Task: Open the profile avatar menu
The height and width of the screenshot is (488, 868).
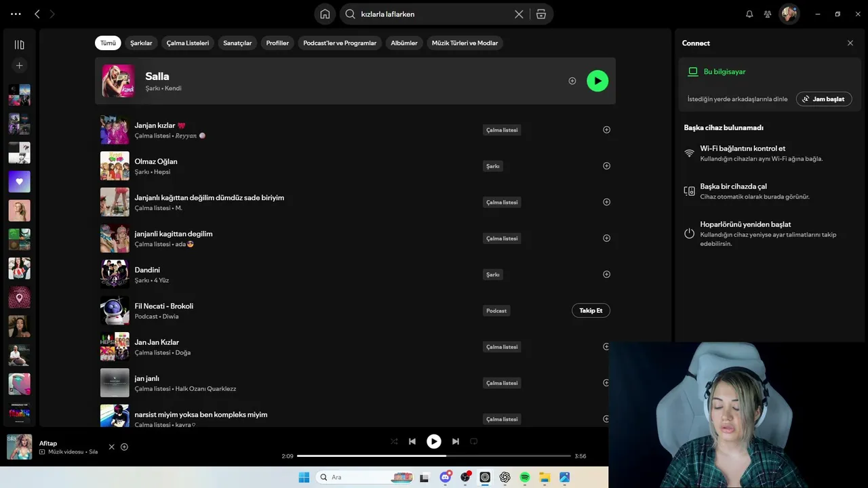Action: point(789,14)
